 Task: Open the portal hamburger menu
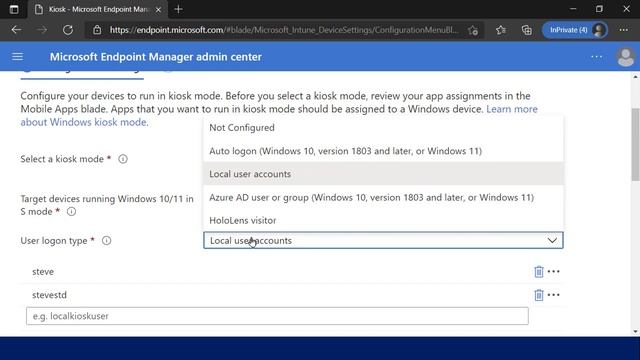[18, 56]
